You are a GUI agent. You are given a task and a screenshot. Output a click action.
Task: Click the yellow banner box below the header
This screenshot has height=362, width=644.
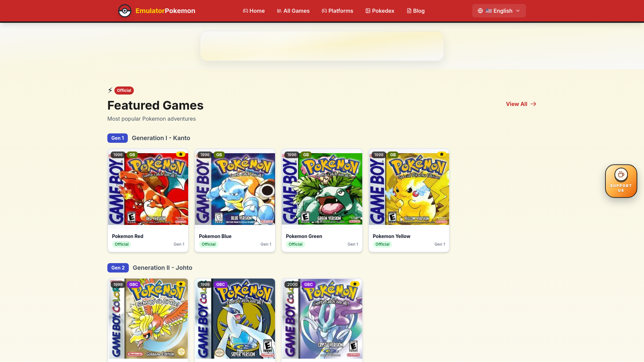[322, 46]
